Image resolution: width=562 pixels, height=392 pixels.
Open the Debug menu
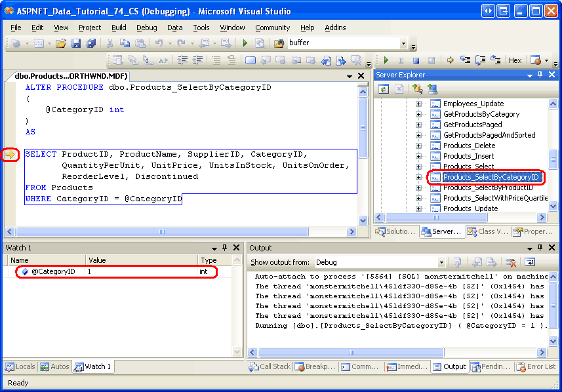[146, 28]
